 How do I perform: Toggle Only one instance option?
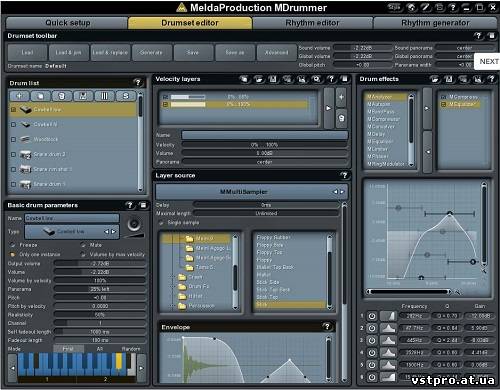click(x=13, y=254)
